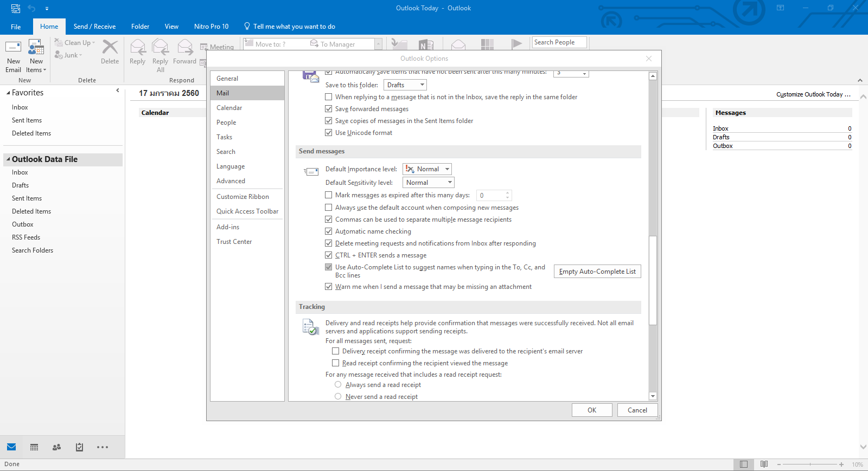Select Calendar in Outlook Options categories
This screenshot has height=471, width=868.
[x=247, y=108]
